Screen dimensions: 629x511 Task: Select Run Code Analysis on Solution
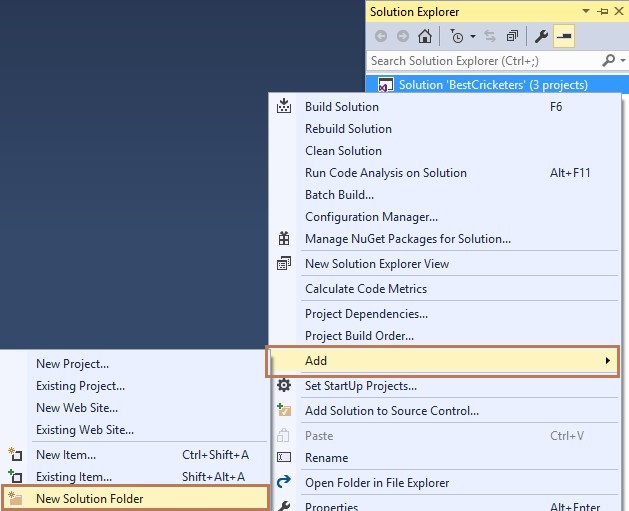pyautogui.click(x=445, y=173)
